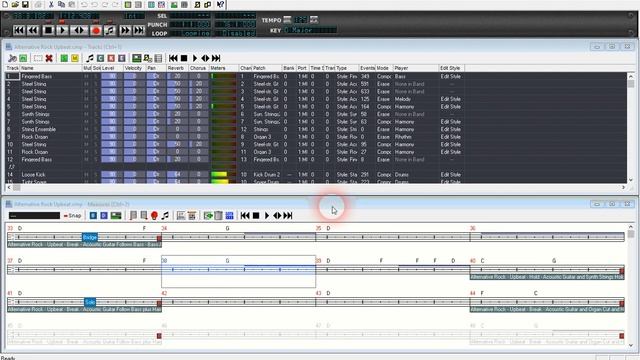Viewport: 640px width, 360px height.
Task: Adjust Pan slider of track 9 Rock Organ
Action: [156, 137]
